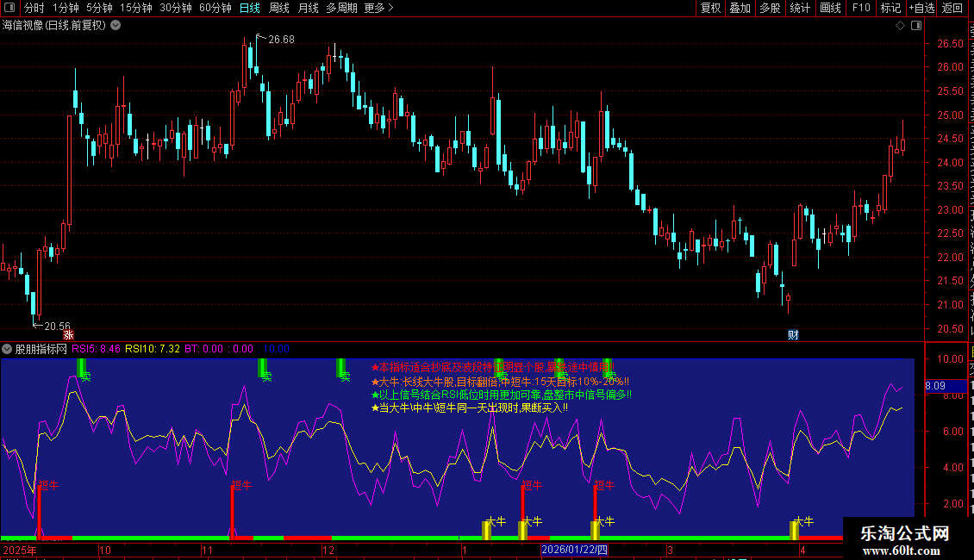Click the 返回 back button
Image resolution: width=974 pixels, height=560 pixels.
[952, 8]
